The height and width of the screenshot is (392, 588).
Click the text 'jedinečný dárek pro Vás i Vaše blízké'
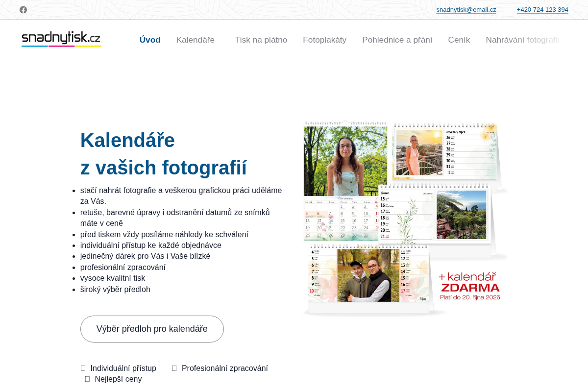coord(146,256)
